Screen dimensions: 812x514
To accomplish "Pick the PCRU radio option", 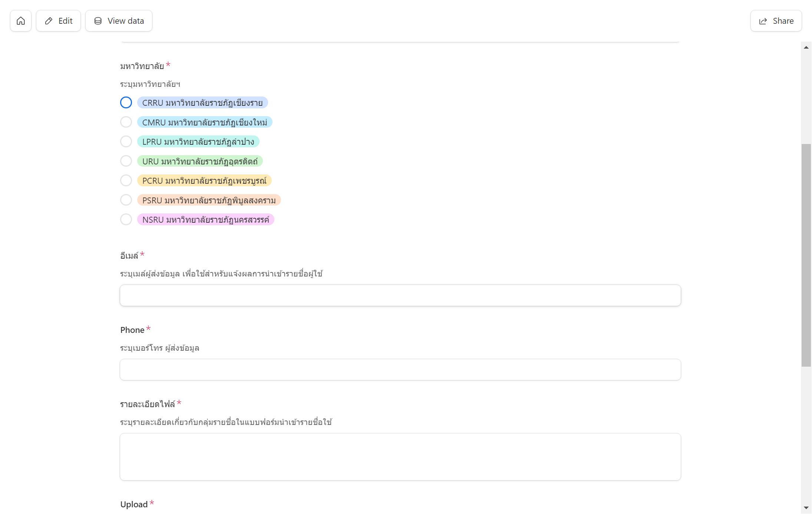I will [126, 180].
